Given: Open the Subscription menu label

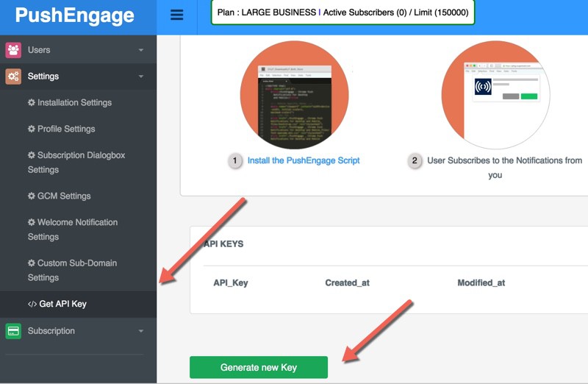Looking at the screenshot, I should tap(51, 331).
